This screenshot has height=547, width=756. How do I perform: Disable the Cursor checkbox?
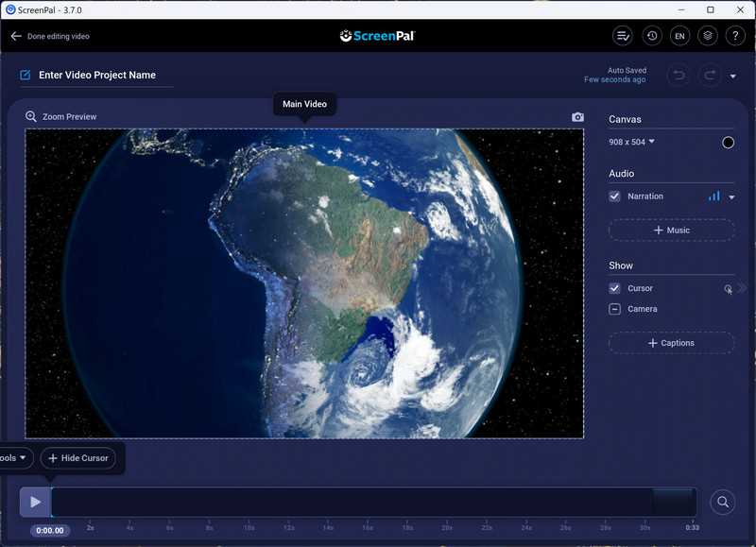click(615, 288)
